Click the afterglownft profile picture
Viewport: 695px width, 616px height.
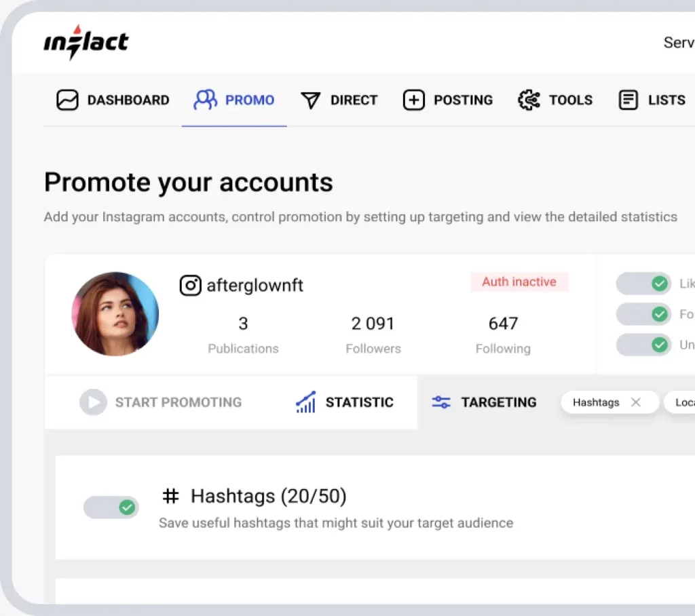point(115,315)
